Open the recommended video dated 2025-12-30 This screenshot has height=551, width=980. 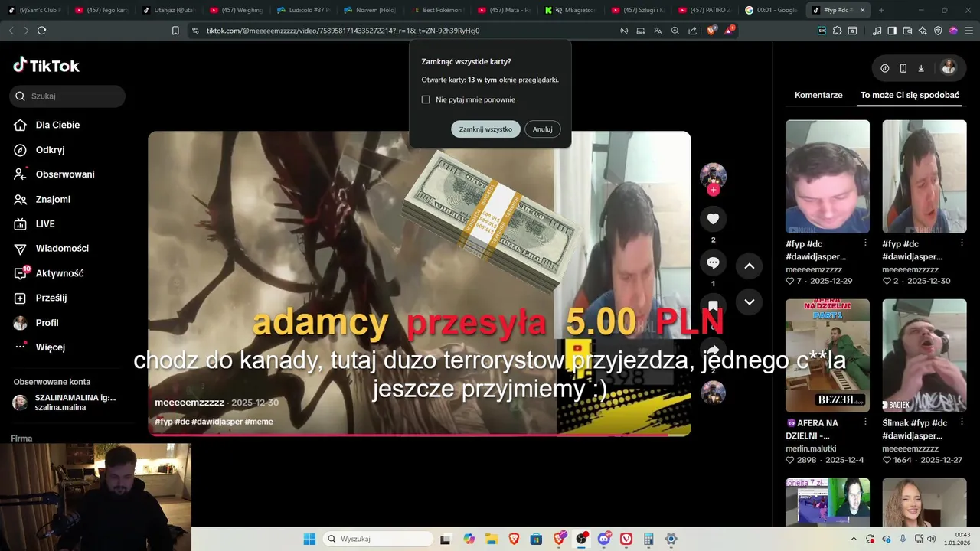click(924, 176)
